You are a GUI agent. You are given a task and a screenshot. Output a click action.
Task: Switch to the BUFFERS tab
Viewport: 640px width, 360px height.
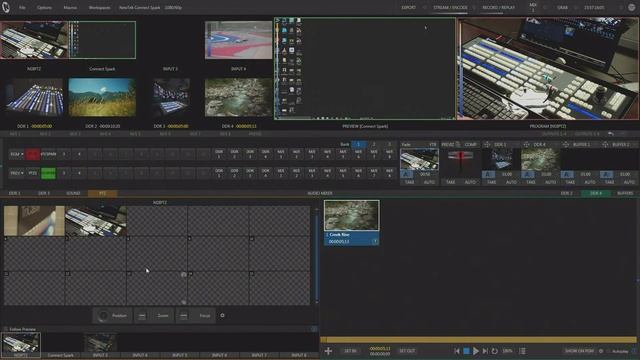[x=625, y=193]
